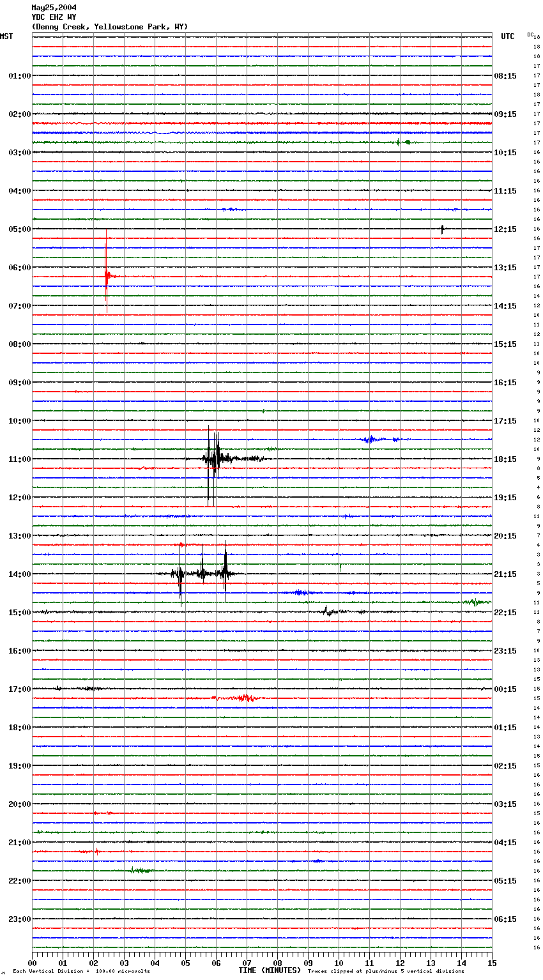Click minute tick label 00 on bottom axis

32,963
